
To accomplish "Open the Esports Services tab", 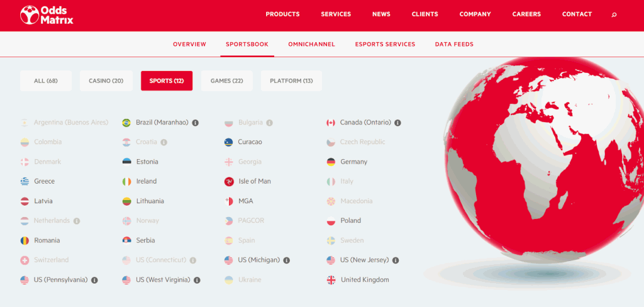I will pos(386,45).
